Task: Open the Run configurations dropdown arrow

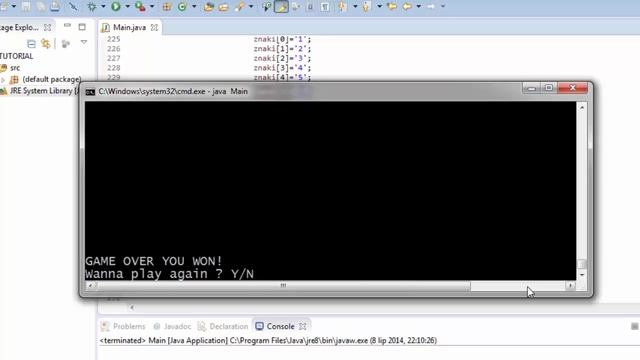Action: click(127, 6)
